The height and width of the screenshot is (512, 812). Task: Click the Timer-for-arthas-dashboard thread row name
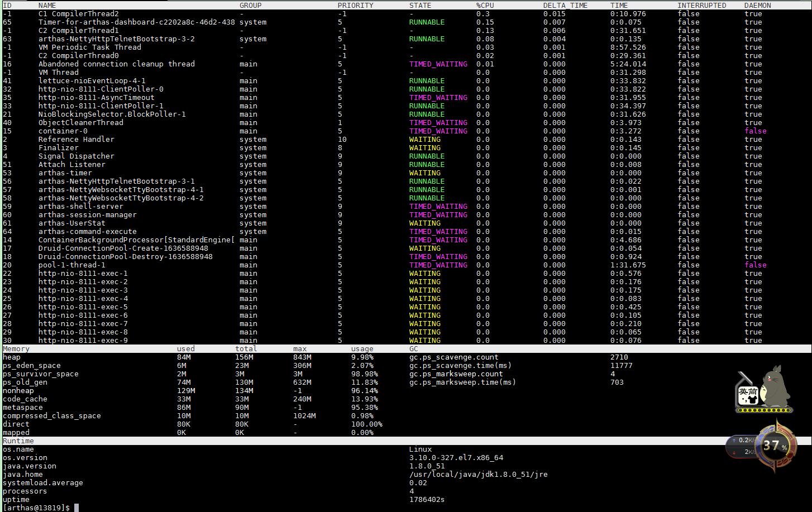click(x=137, y=22)
